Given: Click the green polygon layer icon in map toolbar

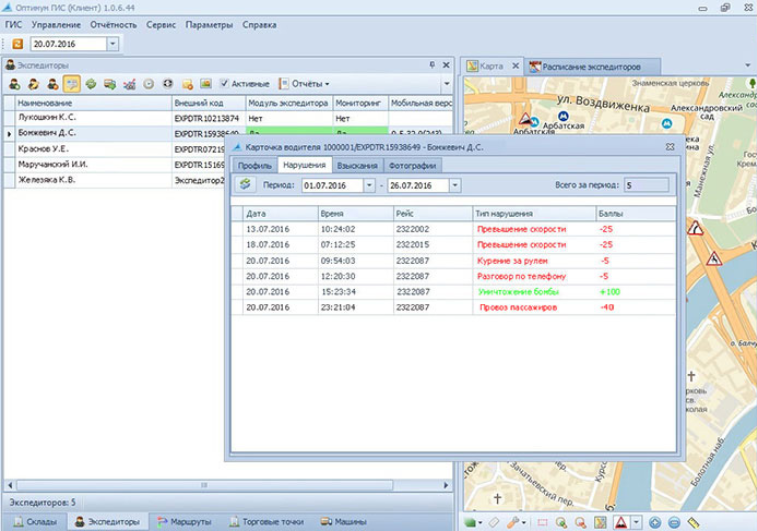Looking at the screenshot, I should (x=470, y=522).
